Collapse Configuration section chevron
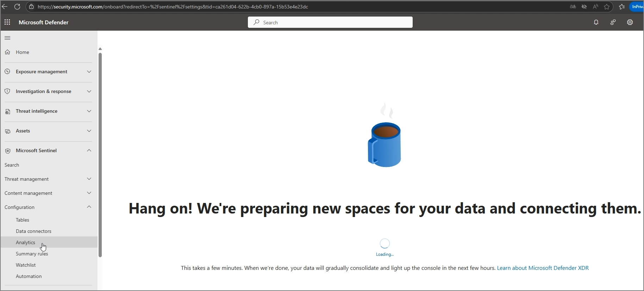Image resolution: width=644 pixels, height=291 pixels. coord(89,207)
